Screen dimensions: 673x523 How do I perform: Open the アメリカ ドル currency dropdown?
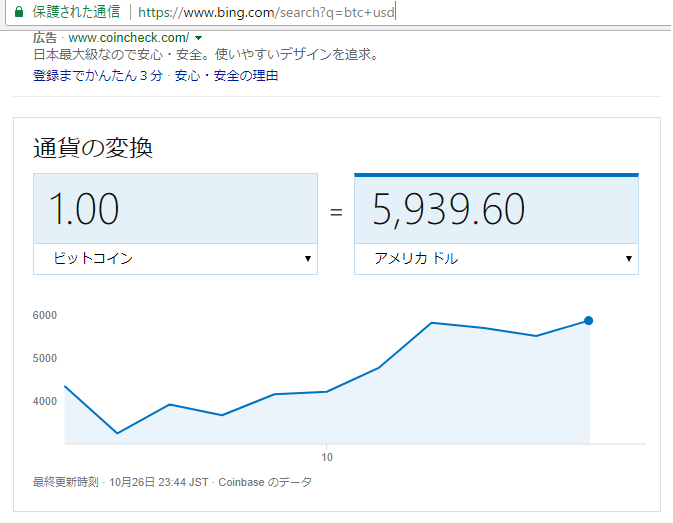[496, 259]
